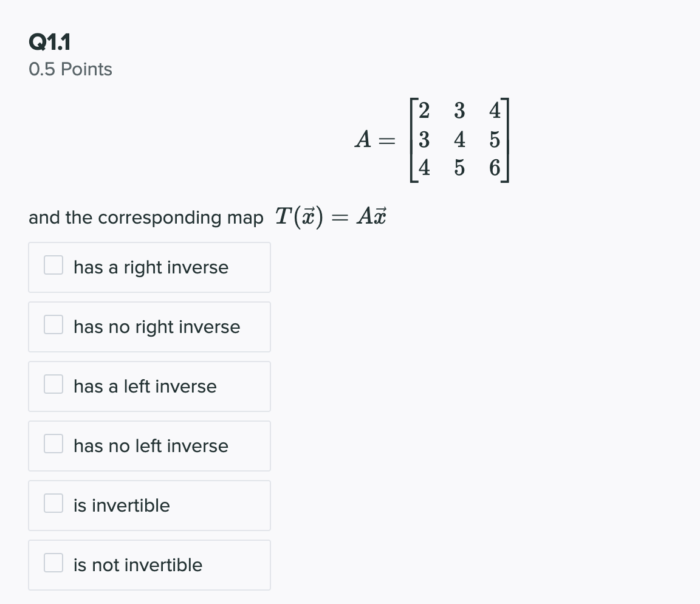Check the "has no left inverse" checkbox
Screen dimensions: 700x604
point(53,444)
